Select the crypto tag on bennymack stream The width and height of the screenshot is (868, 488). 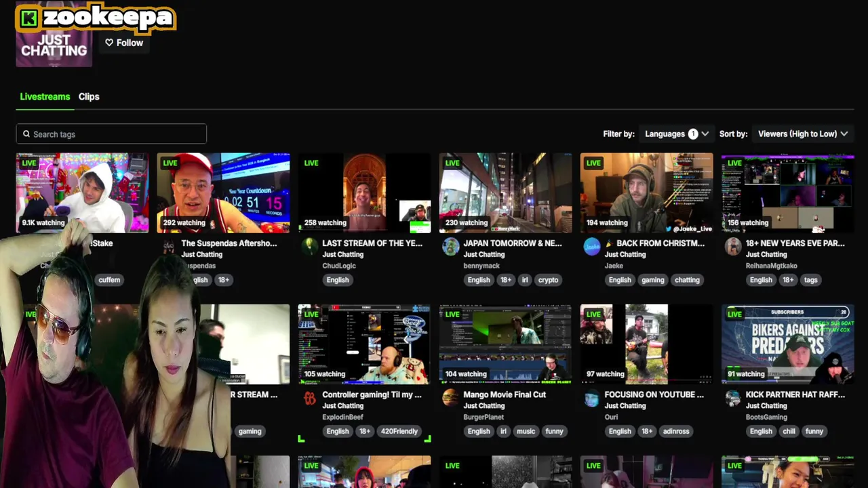(x=548, y=280)
